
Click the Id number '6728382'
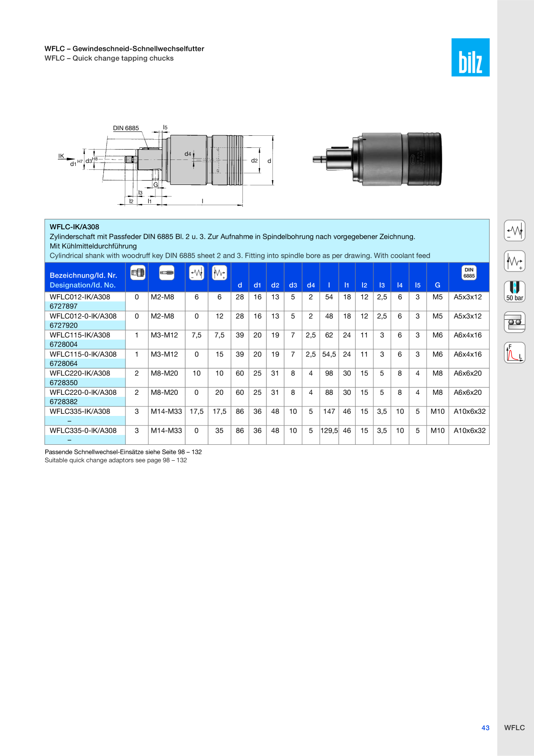coord(64,402)
